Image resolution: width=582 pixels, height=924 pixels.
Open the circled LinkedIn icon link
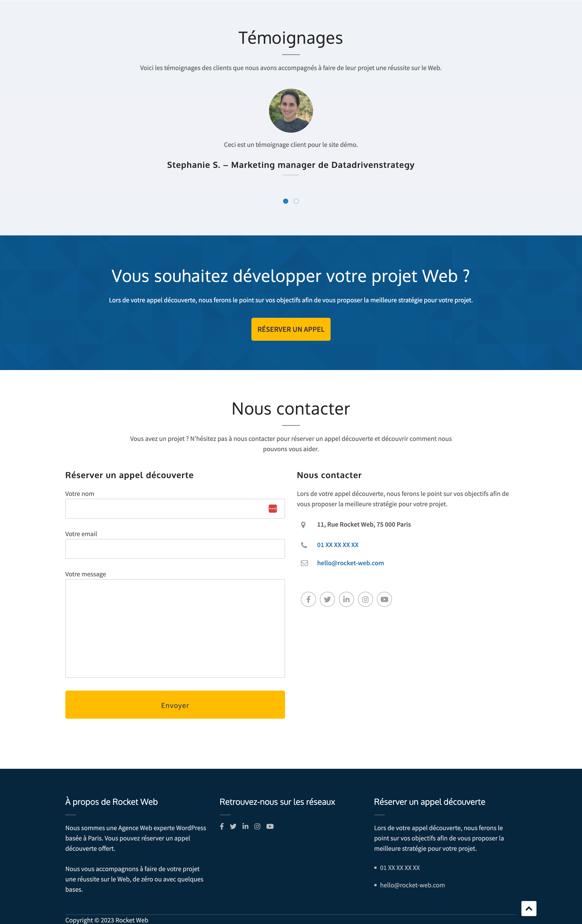pyautogui.click(x=346, y=599)
